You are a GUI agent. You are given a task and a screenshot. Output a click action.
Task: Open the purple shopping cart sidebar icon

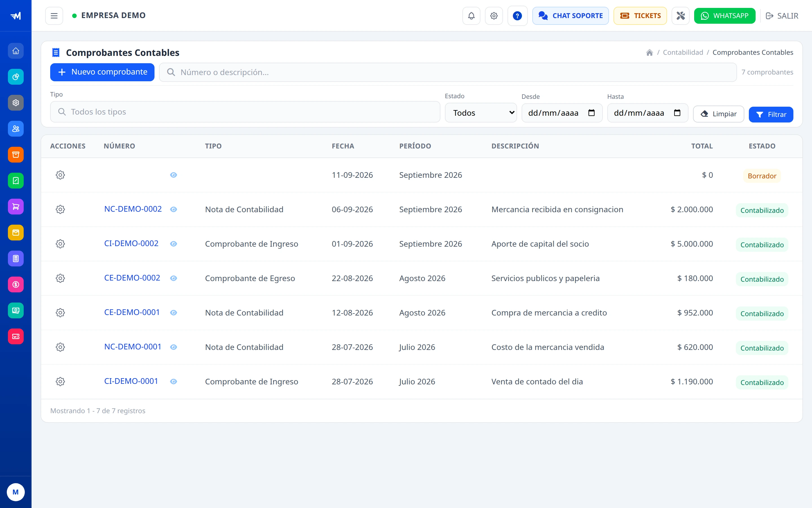16,207
